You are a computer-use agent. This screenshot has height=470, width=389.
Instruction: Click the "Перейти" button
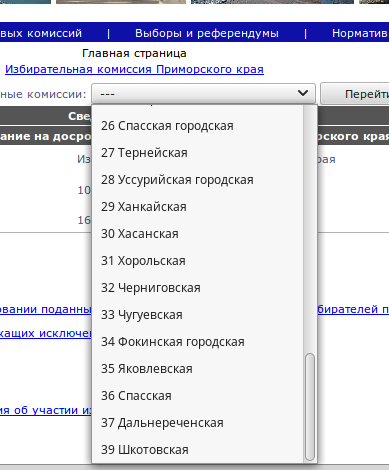tap(355, 94)
